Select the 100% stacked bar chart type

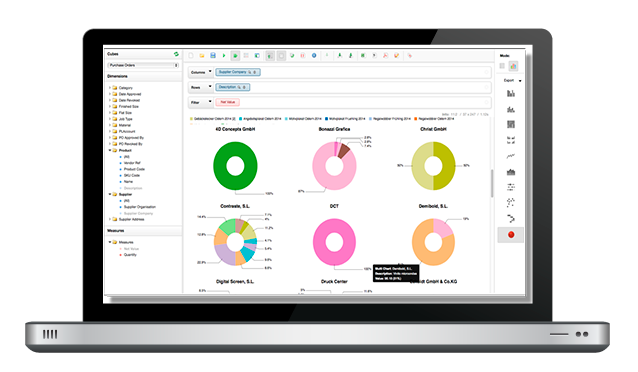tap(511, 125)
